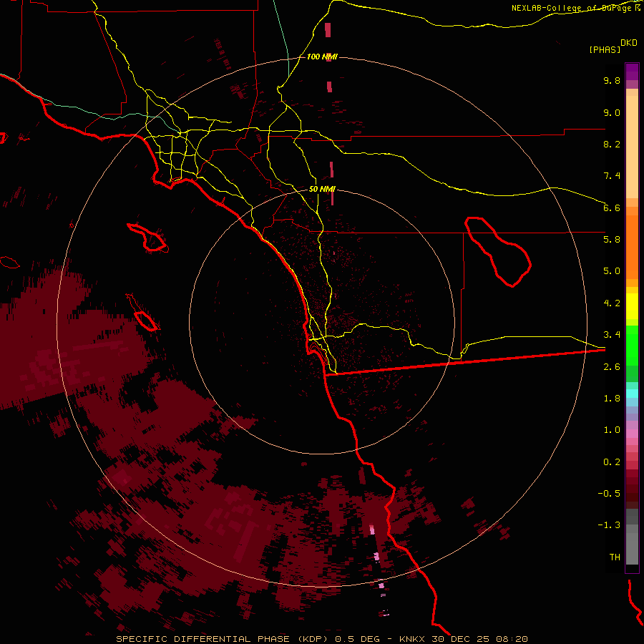Image resolution: width=644 pixels, height=644 pixels.
Task: Click the Salton Sea outline on map
Action: (498, 251)
